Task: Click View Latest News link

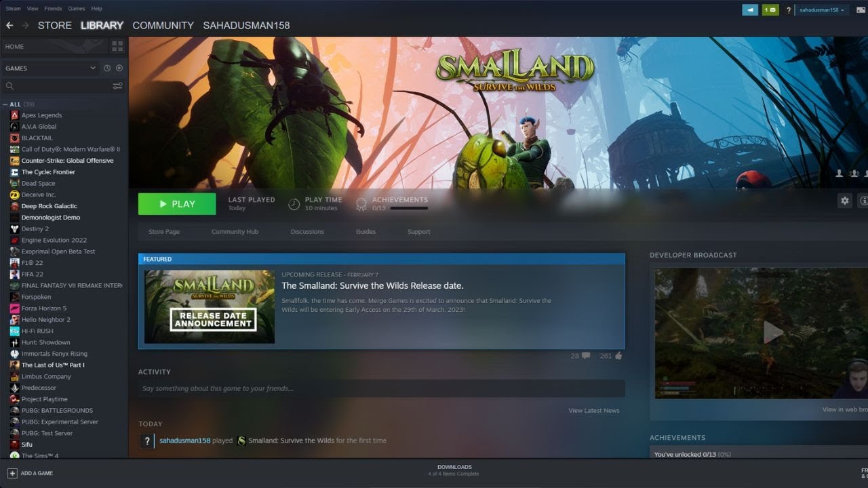Action: (x=594, y=411)
